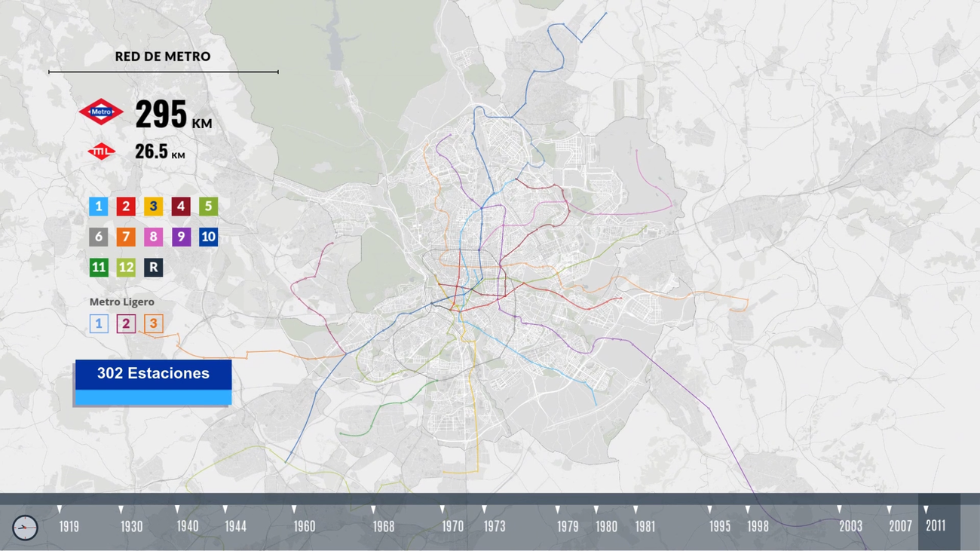
Task: Select the Metro logo icon
Action: tap(100, 111)
